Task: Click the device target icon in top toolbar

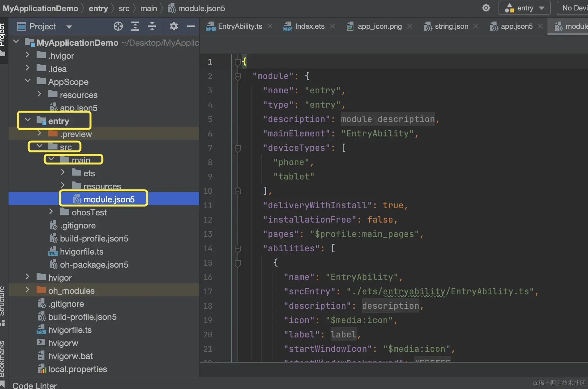Action: tap(486, 8)
